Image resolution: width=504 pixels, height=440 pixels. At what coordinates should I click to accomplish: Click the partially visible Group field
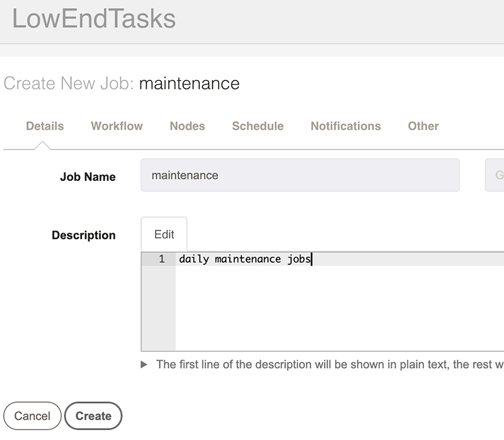coord(495,175)
